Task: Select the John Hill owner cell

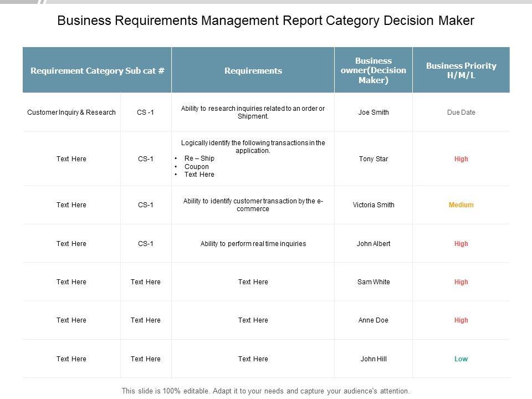Action: 374,359
